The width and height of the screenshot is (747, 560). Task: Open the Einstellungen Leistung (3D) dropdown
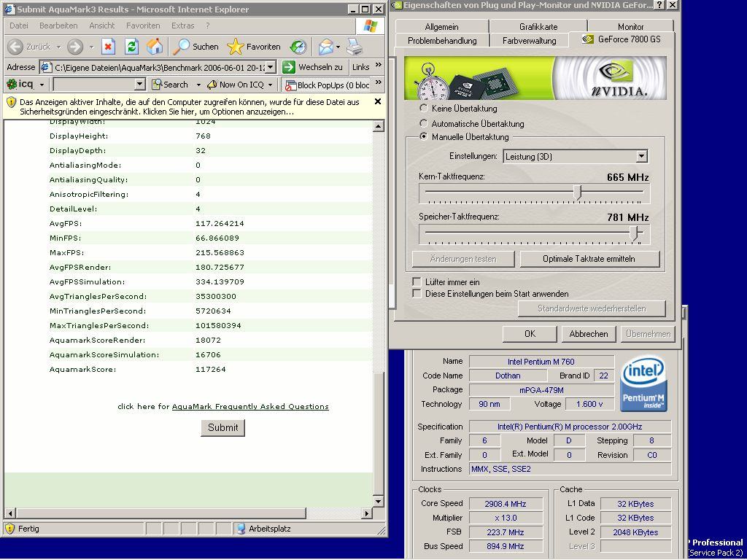642,156
